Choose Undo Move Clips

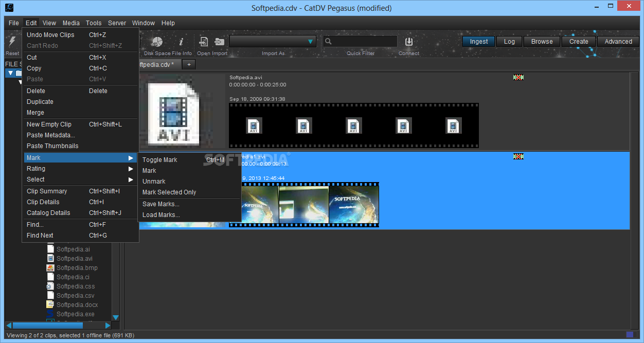tap(81, 35)
